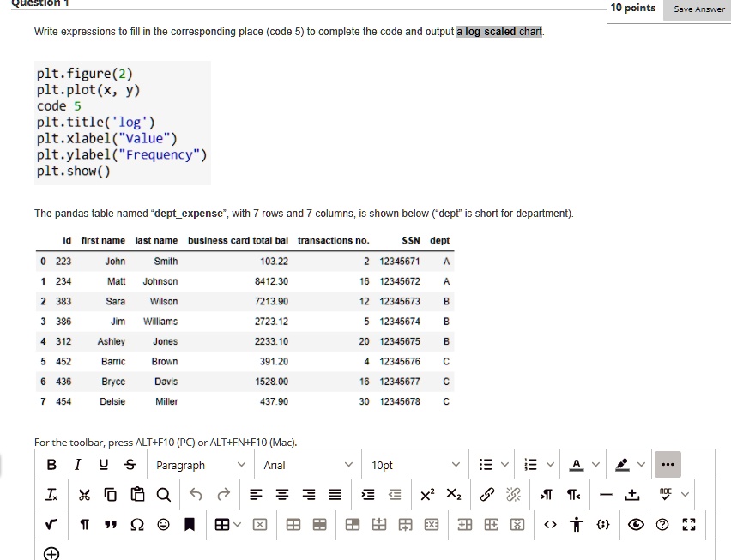731x560 pixels.
Task: Insert a table row before
Action: coord(379,525)
